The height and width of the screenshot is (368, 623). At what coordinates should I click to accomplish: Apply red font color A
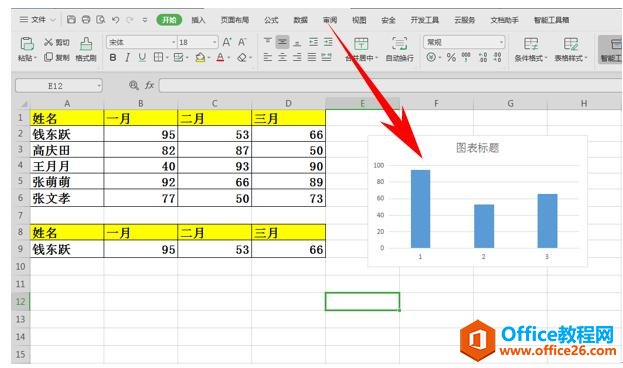(220, 58)
